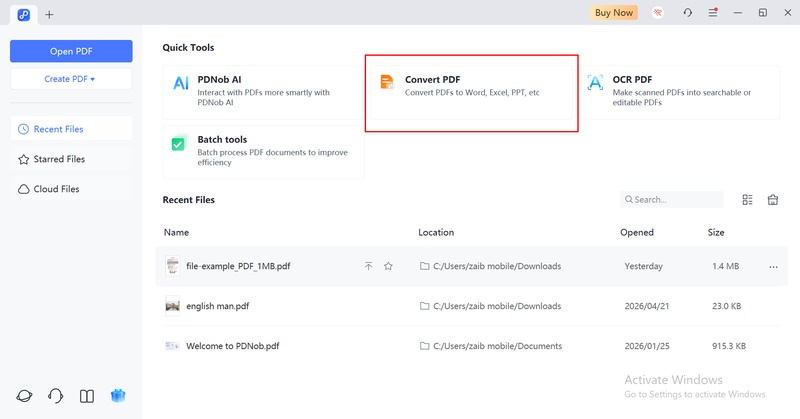Viewport: 800px width, 419px height.
Task: Star the file-example_PDF_1MB.pdf file
Action: (x=388, y=266)
